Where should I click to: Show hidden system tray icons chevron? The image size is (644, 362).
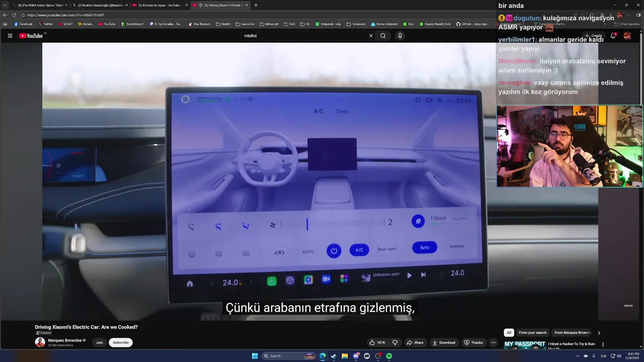578,356
